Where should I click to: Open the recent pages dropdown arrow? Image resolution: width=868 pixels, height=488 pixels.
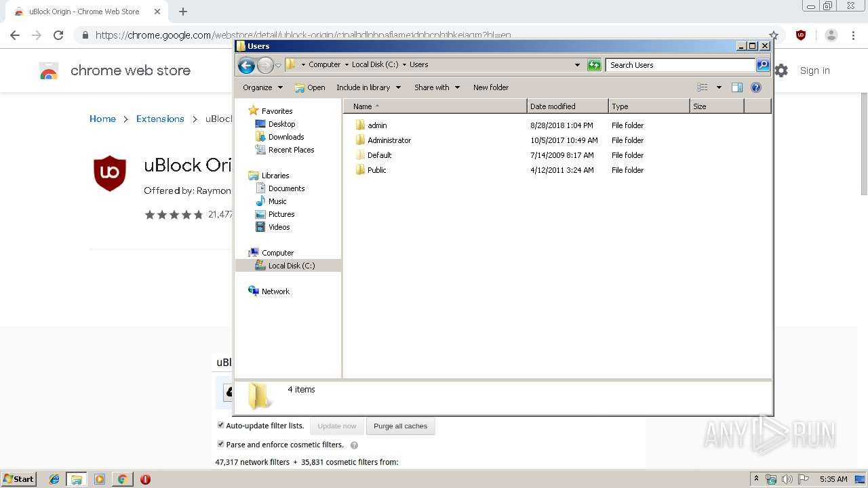tap(278, 65)
